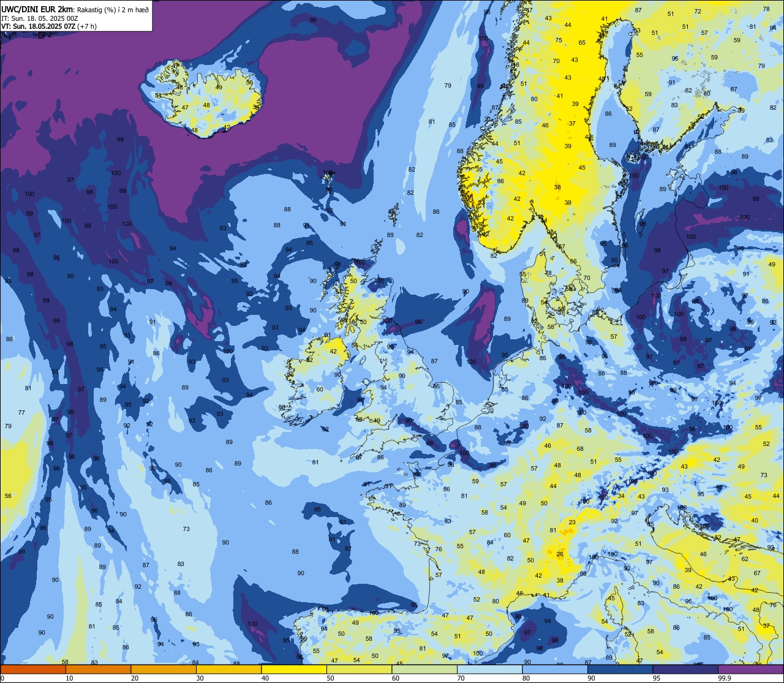Click the 'VT: Sun. 18.05.2025 07Z' text
Screen dimensions: 784x683
(38, 26)
